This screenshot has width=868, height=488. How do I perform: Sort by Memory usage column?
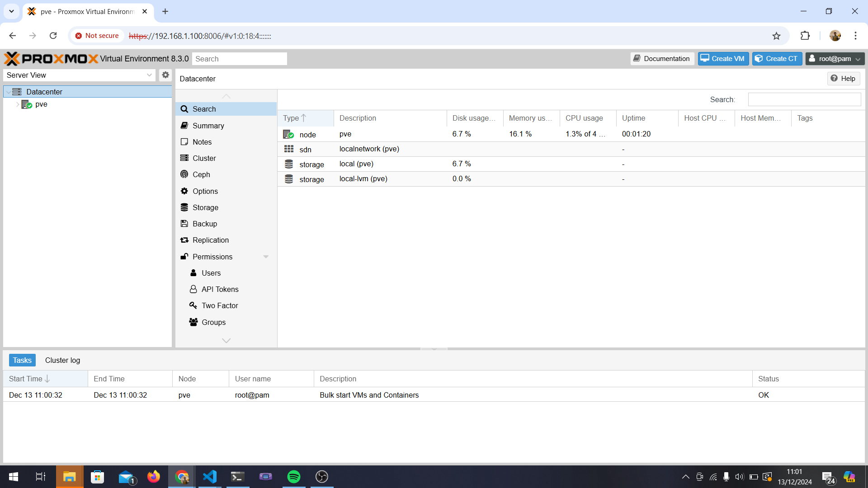[531, 118]
